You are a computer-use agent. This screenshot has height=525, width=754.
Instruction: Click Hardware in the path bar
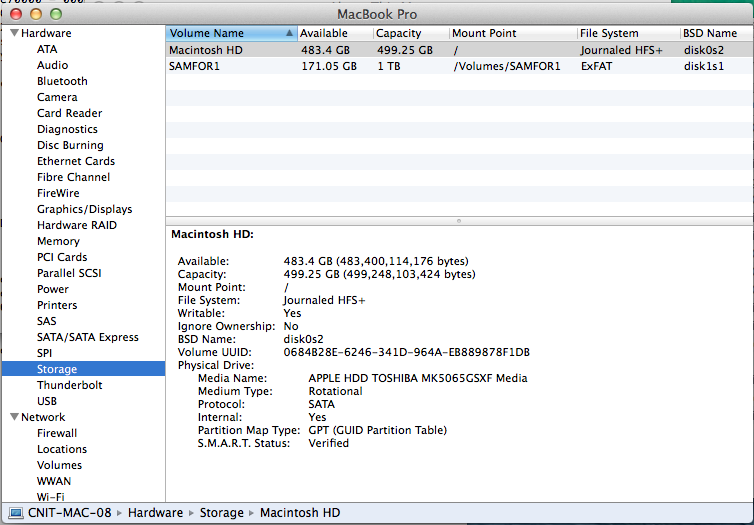(155, 513)
